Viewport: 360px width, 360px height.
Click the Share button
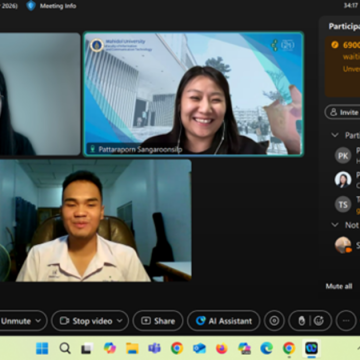pyautogui.click(x=158, y=321)
